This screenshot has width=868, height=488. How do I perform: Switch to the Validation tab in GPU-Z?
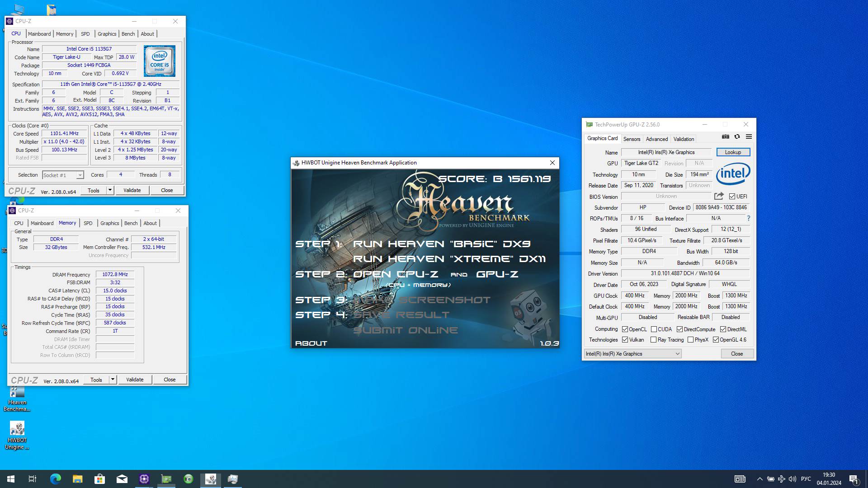pos(684,139)
